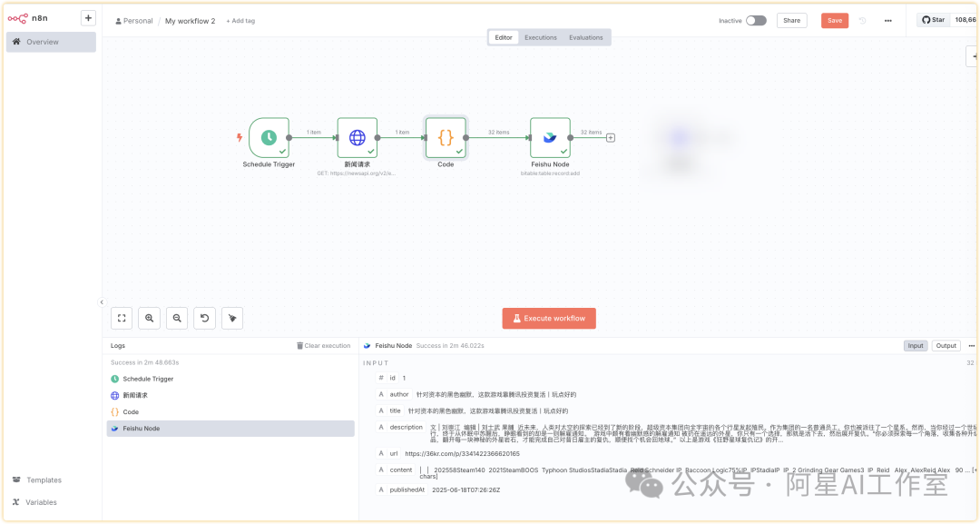Select the Schedule Trigger node on canvas
This screenshot has width=980, height=524.
click(269, 137)
